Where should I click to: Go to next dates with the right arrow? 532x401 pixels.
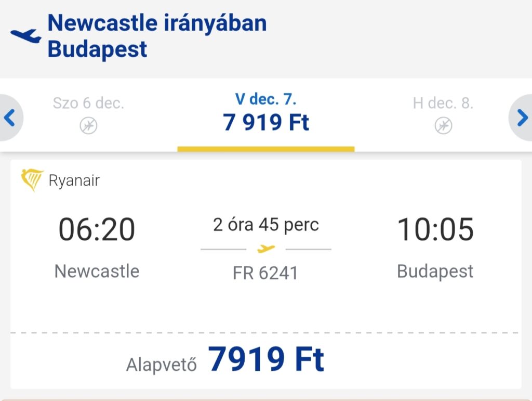pyautogui.click(x=522, y=118)
